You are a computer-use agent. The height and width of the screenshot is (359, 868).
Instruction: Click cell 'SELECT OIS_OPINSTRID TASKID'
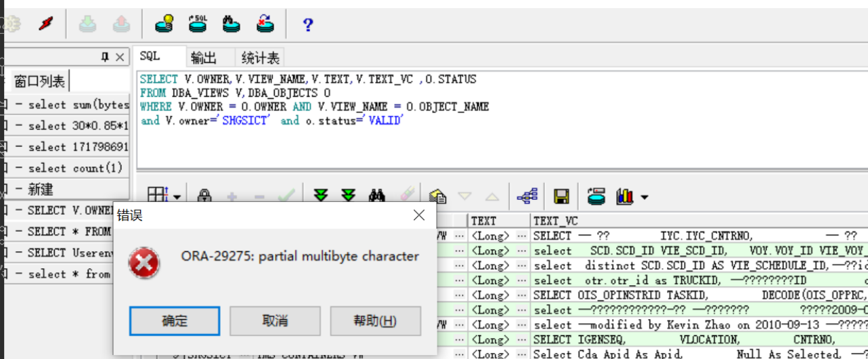coord(699,295)
